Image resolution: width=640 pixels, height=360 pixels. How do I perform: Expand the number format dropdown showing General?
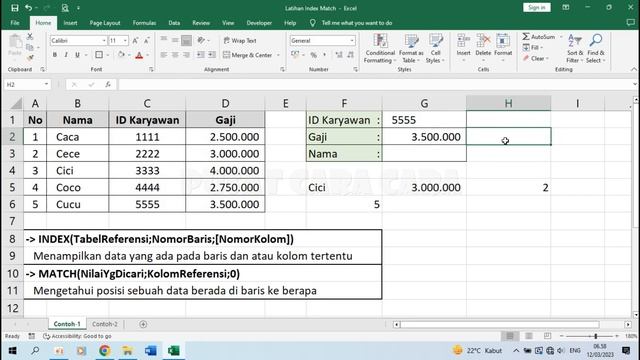(352, 40)
